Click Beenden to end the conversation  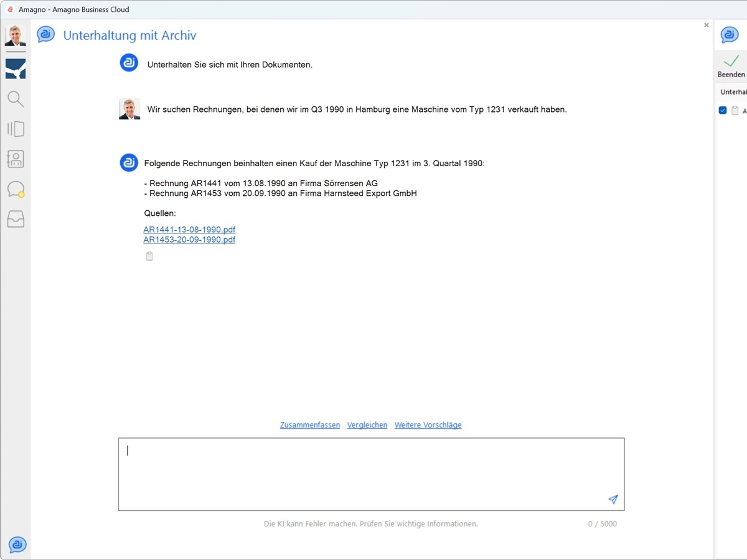pos(731,66)
